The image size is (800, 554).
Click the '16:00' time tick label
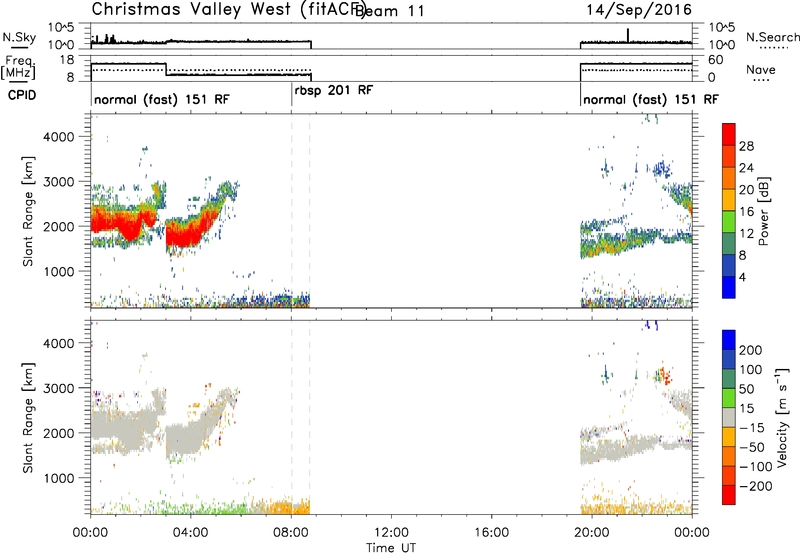tap(491, 533)
